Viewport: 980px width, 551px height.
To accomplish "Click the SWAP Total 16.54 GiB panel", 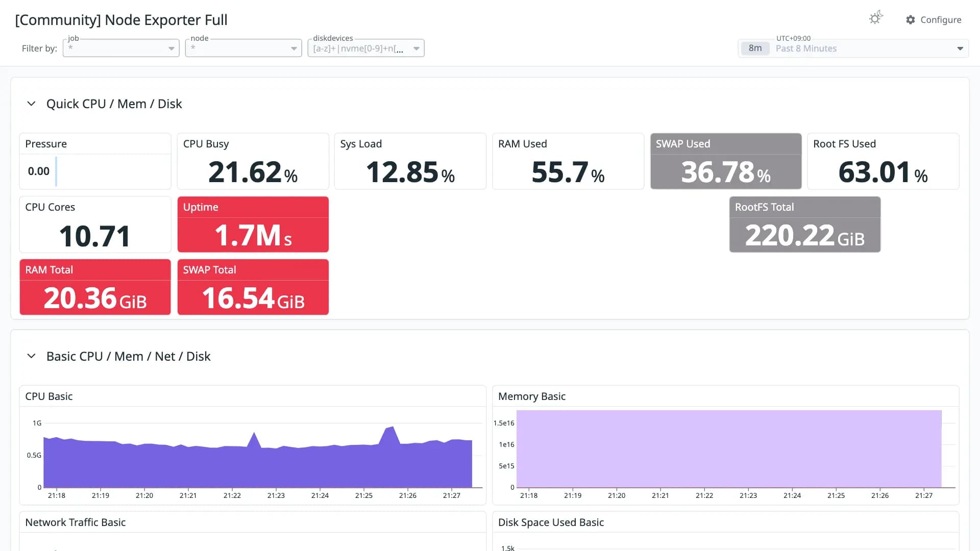I will point(253,287).
